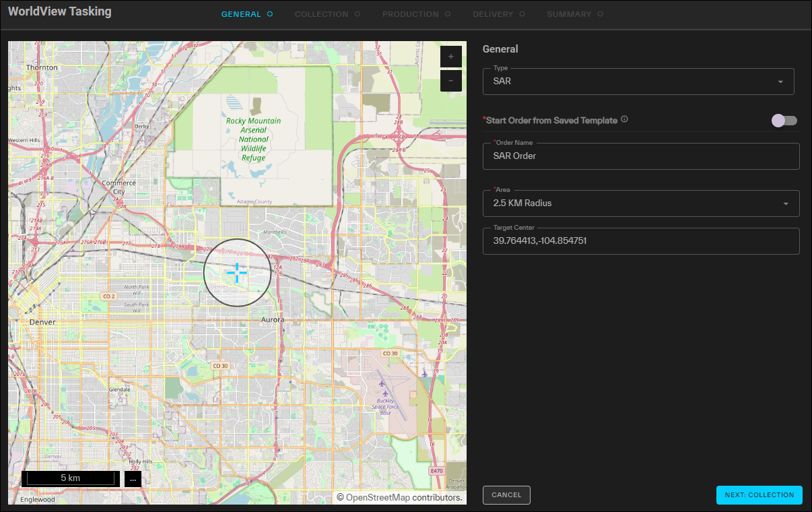Viewport: 812px width, 512px height.
Task: Switch to the Collection step tab
Action: tap(322, 14)
